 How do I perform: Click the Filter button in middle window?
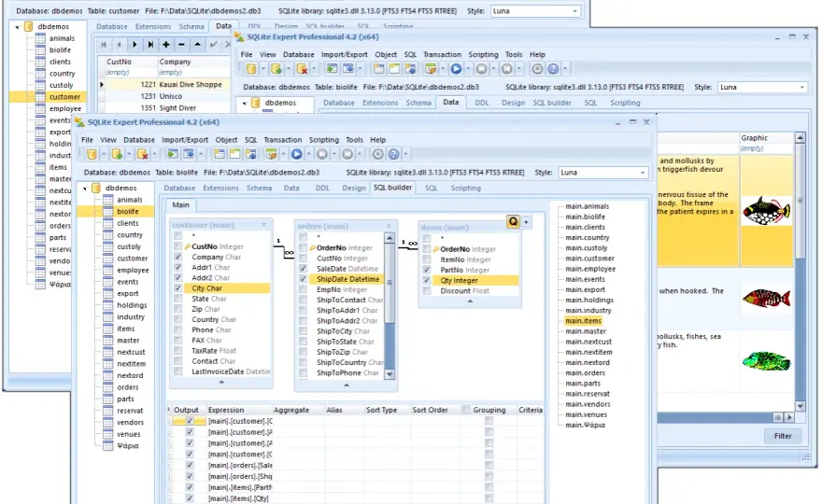tap(783, 436)
